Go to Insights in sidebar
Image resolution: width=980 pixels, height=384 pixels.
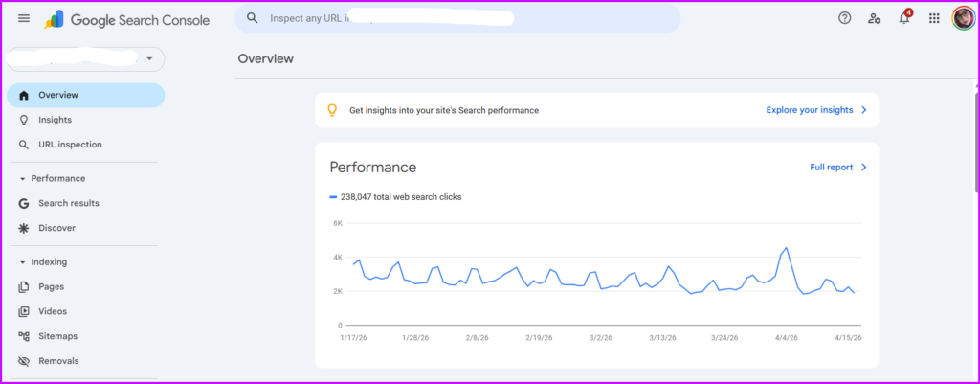click(55, 120)
